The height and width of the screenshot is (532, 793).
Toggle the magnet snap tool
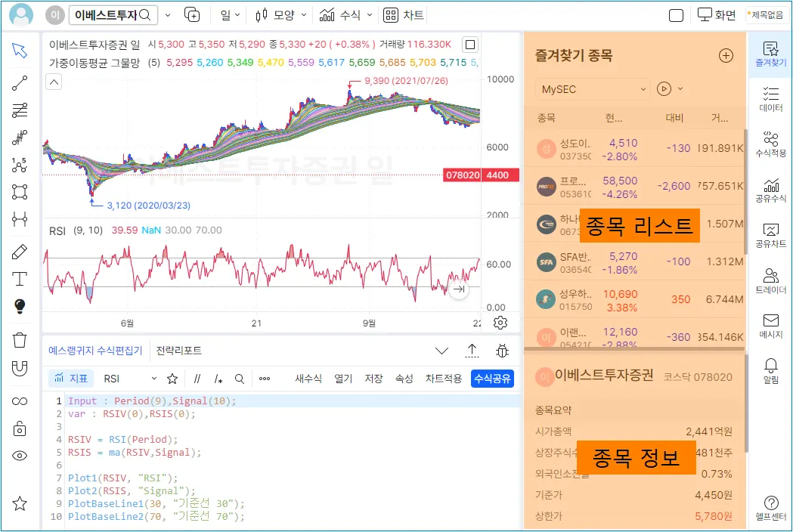(x=20, y=368)
